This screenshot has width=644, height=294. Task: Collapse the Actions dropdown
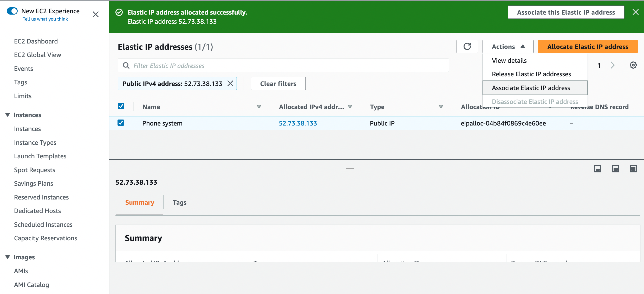508,47
